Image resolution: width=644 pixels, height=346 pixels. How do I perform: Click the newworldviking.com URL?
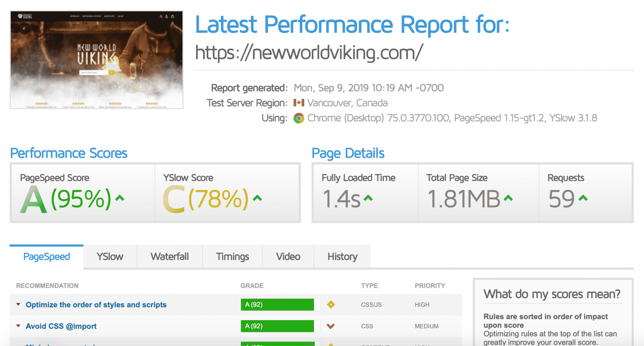(309, 52)
